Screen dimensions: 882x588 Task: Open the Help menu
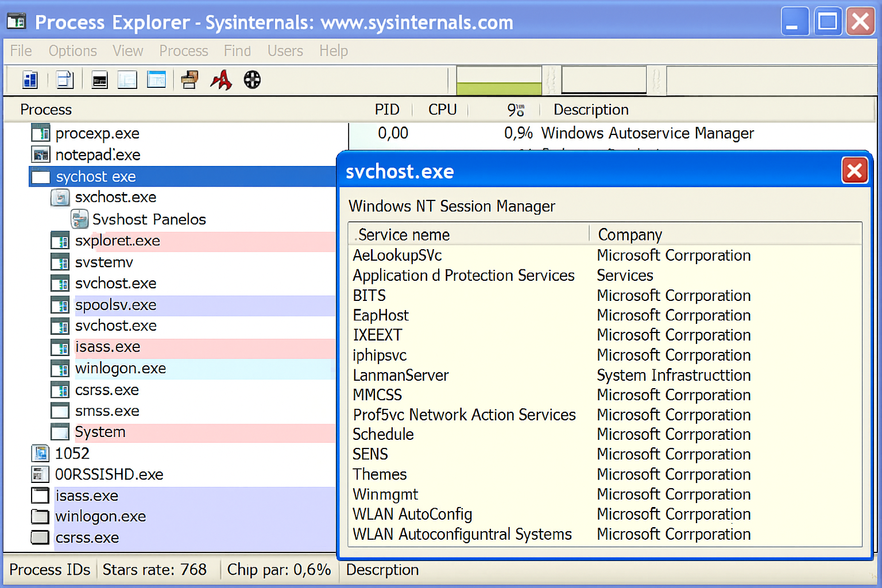pos(334,51)
